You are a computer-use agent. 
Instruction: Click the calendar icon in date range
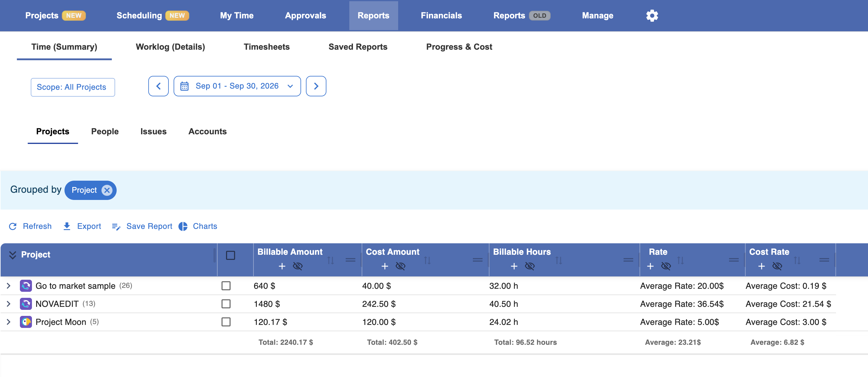[184, 86]
